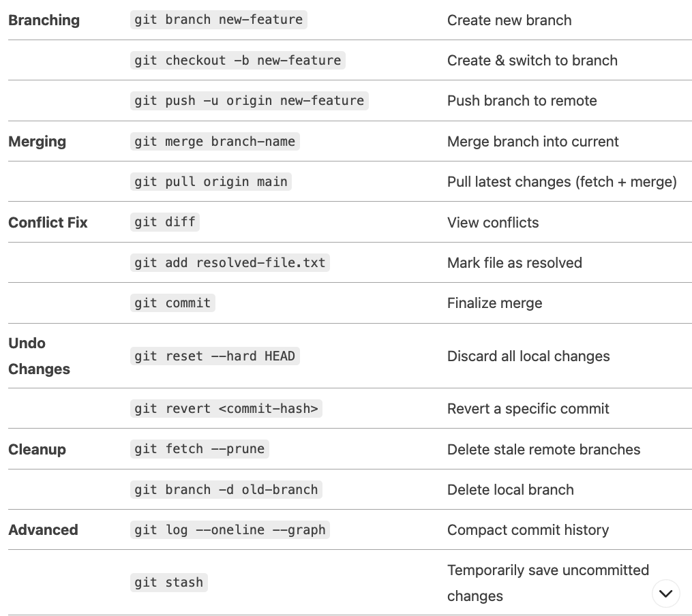
Task: Click the git diff code block
Action: (x=164, y=221)
